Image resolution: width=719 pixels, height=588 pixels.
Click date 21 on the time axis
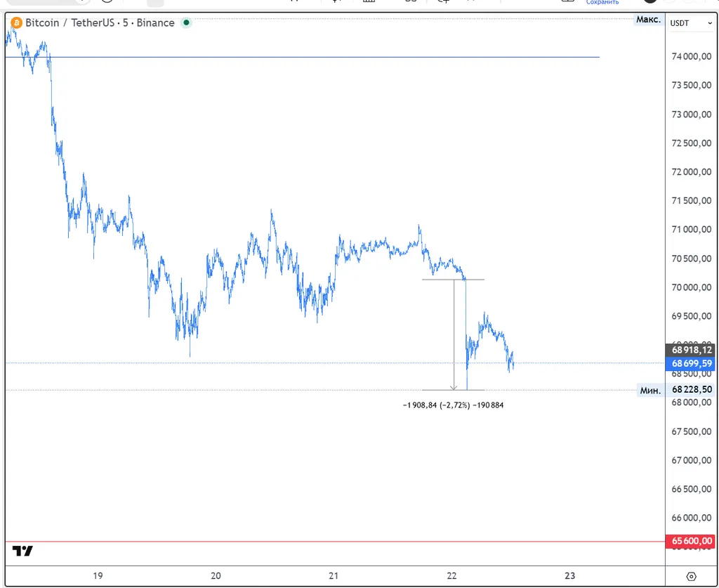[334, 576]
